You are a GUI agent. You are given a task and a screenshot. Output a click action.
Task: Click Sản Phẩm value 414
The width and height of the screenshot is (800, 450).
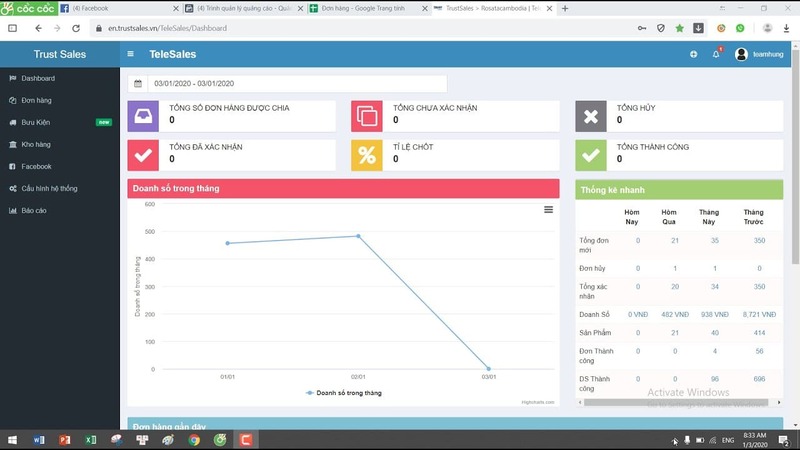point(759,333)
